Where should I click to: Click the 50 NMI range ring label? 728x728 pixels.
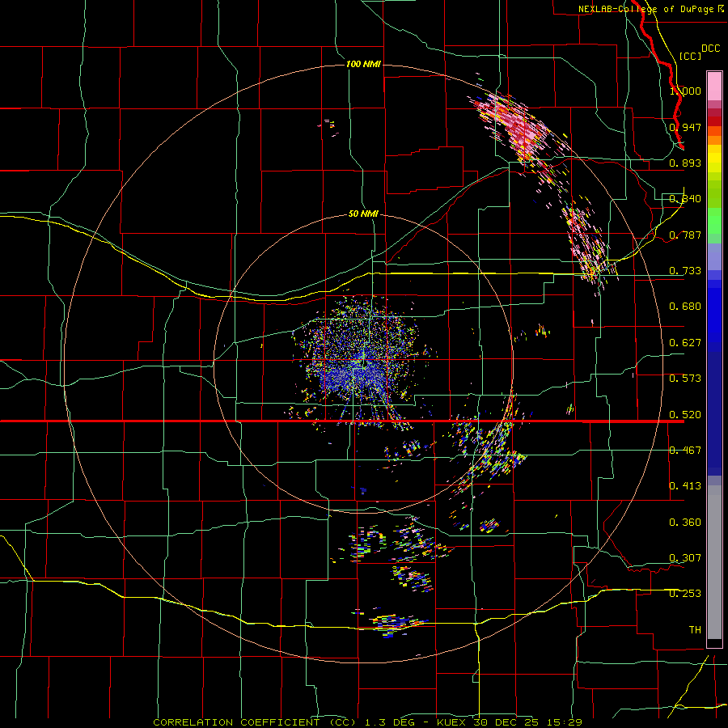363,214
